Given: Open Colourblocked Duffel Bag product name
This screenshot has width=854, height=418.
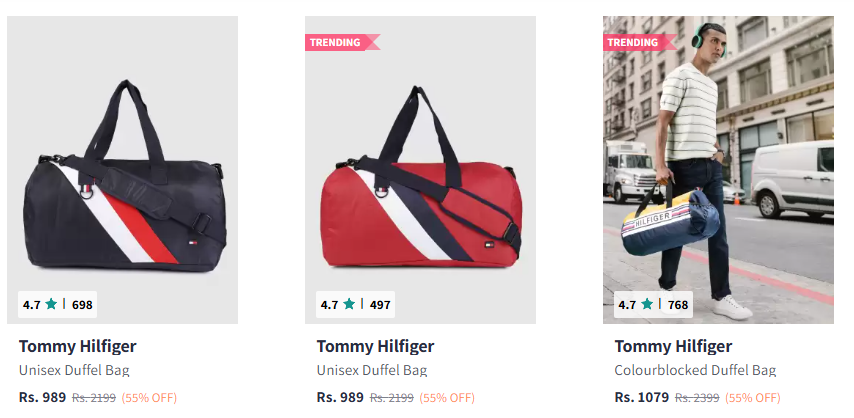Looking at the screenshot, I should click(695, 371).
